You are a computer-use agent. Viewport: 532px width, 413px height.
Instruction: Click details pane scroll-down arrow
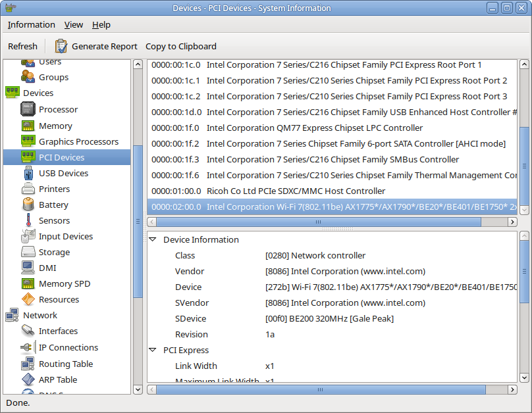click(524, 377)
